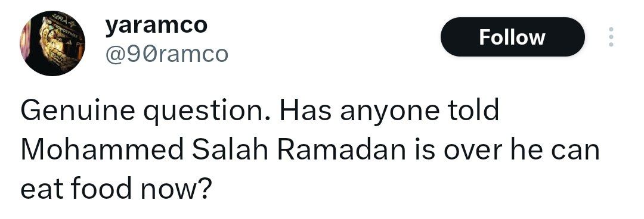Click the word 'told' in the tweet
Screen dimensions: 644x219
coord(473,111)
